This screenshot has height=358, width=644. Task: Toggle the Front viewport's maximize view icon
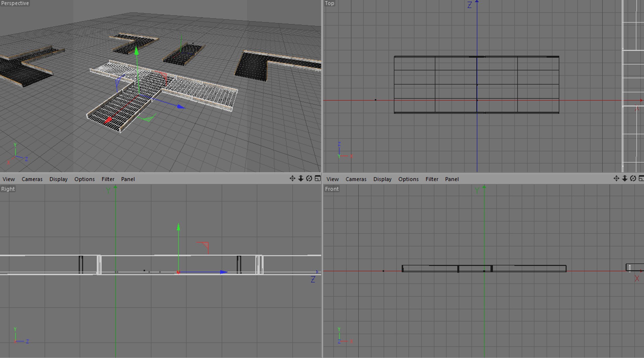click(641, 178)
